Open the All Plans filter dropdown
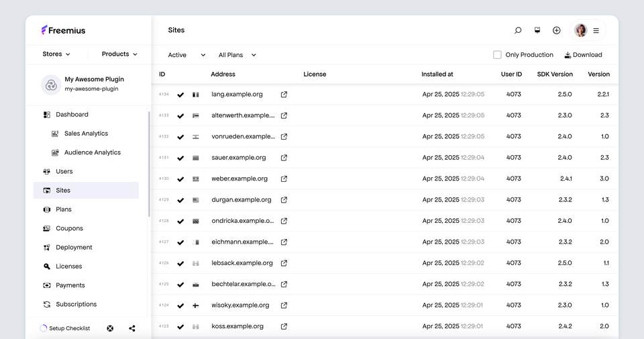Screen dimensions: 644x339 tap(237, 55)
